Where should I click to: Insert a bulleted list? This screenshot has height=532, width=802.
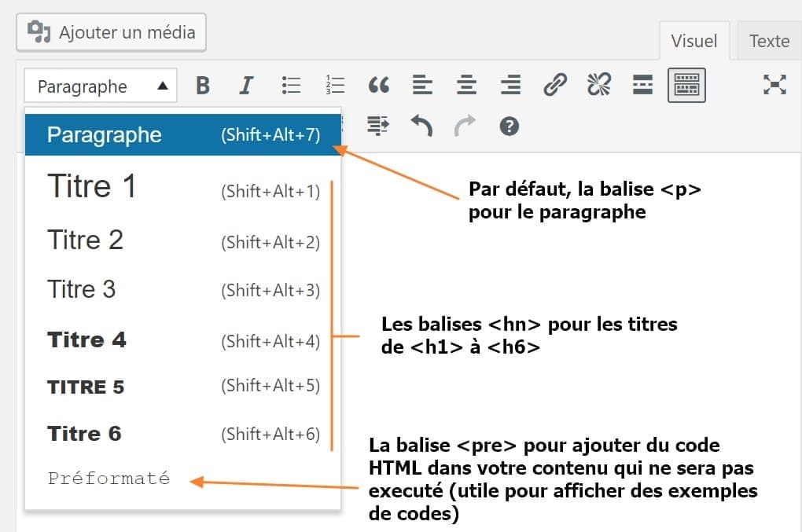[x=290, y=84]
